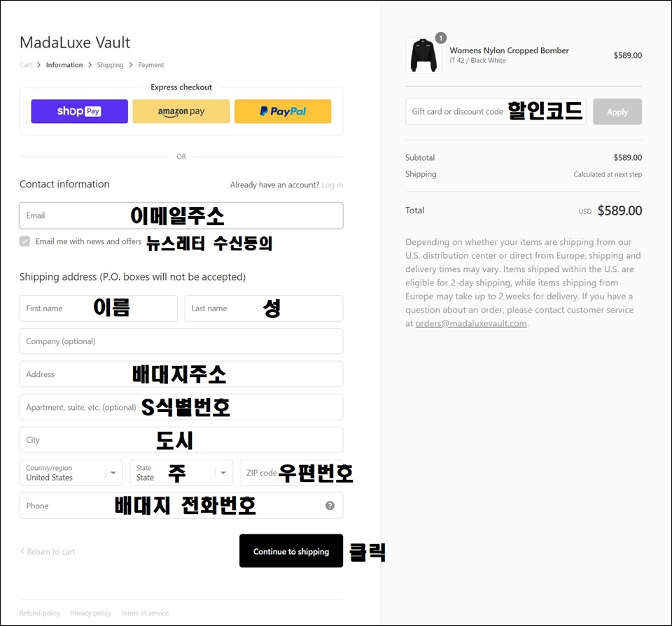Click the Phone input field
The width and height of the screenshot is (672, 626).
point(181,506)
